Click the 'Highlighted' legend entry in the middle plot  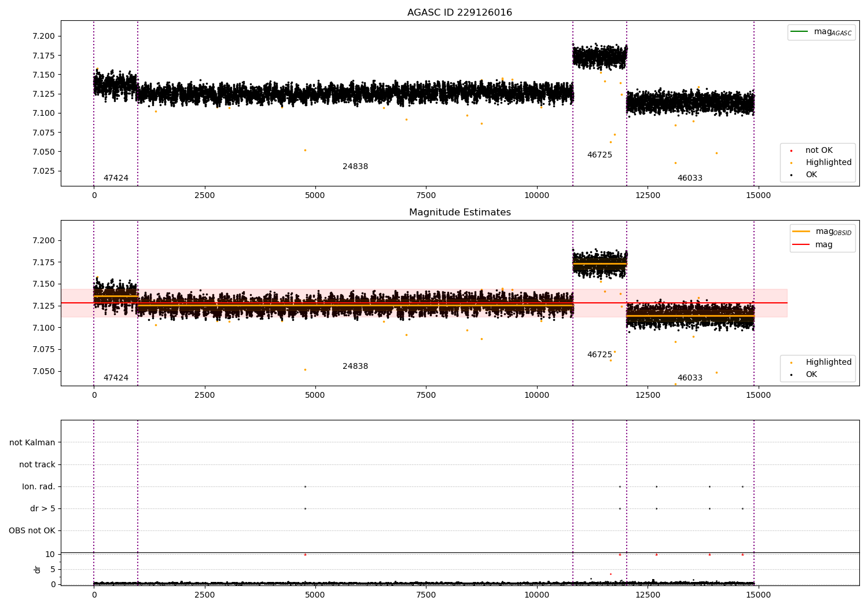click(x=822, y=362)
